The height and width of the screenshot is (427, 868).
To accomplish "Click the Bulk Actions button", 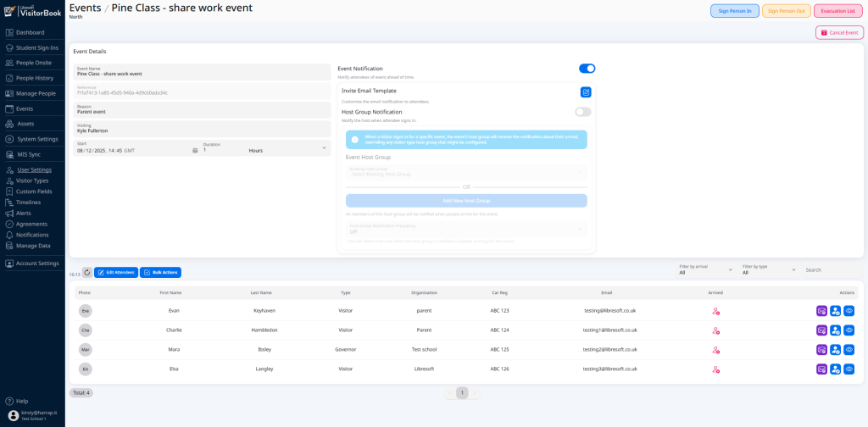I will pos(160,272).
